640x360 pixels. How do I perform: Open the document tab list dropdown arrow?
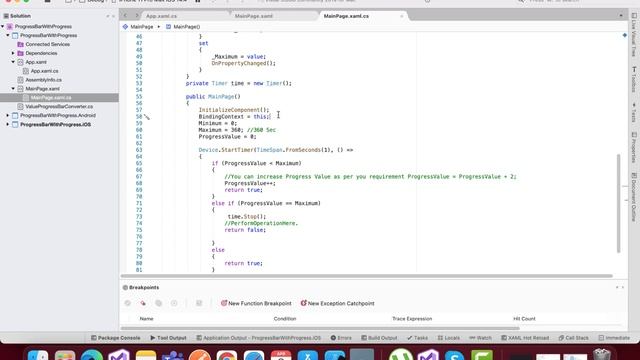click(x=621, y=16)
